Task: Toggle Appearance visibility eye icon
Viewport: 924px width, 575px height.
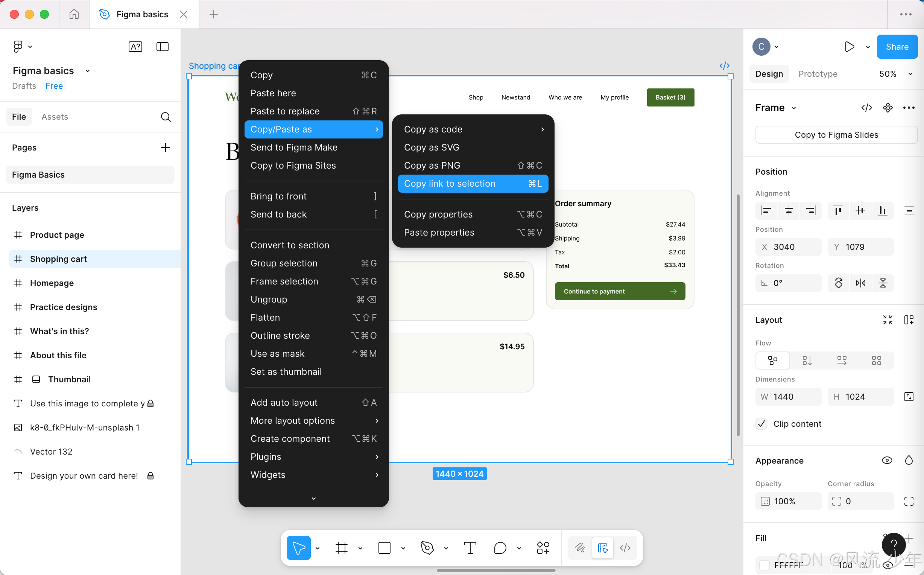Action: click(x=887, y=461)
